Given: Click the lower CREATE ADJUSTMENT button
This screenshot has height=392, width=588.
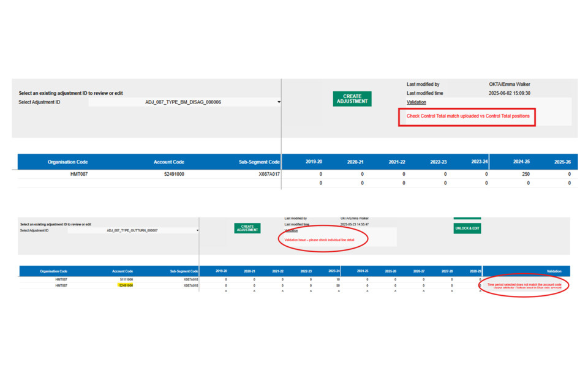Looking at the screenshot, I should click(x=247, y=228).
